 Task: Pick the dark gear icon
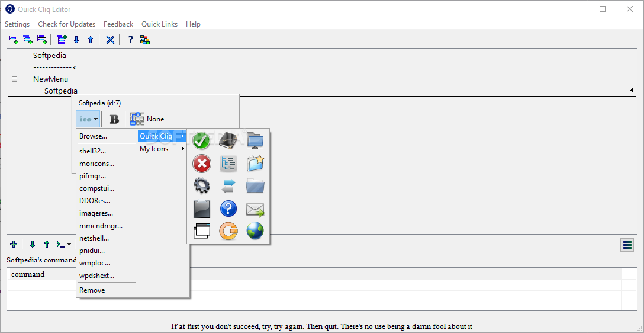coord(202,186)
